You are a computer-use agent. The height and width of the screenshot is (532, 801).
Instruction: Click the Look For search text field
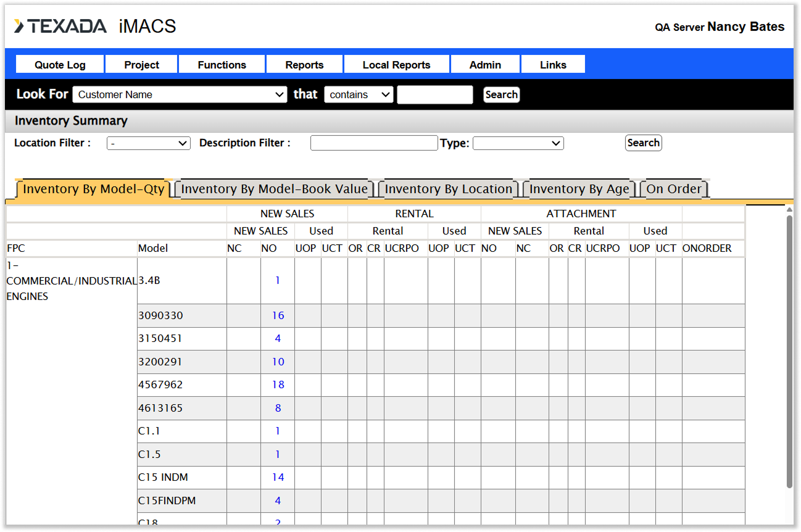point(434,94)
